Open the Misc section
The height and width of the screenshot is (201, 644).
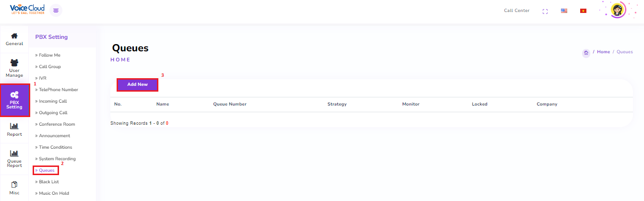(14, 188)
